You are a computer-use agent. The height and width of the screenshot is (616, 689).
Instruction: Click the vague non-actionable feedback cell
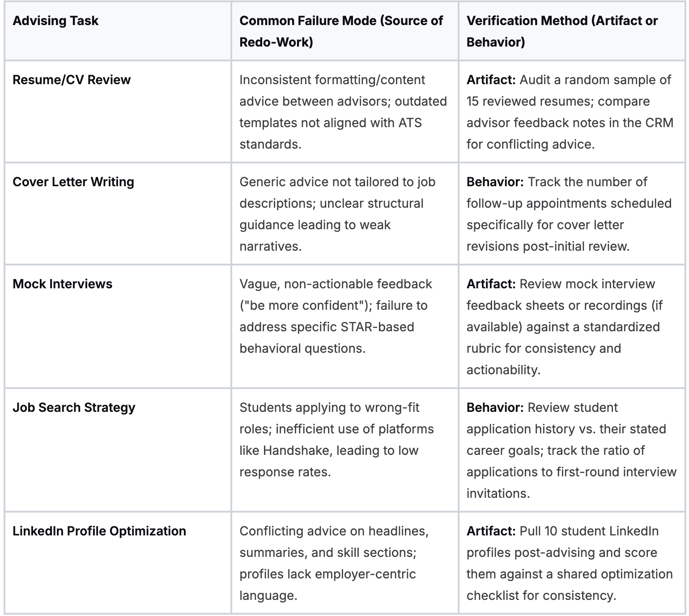[336, 316]
